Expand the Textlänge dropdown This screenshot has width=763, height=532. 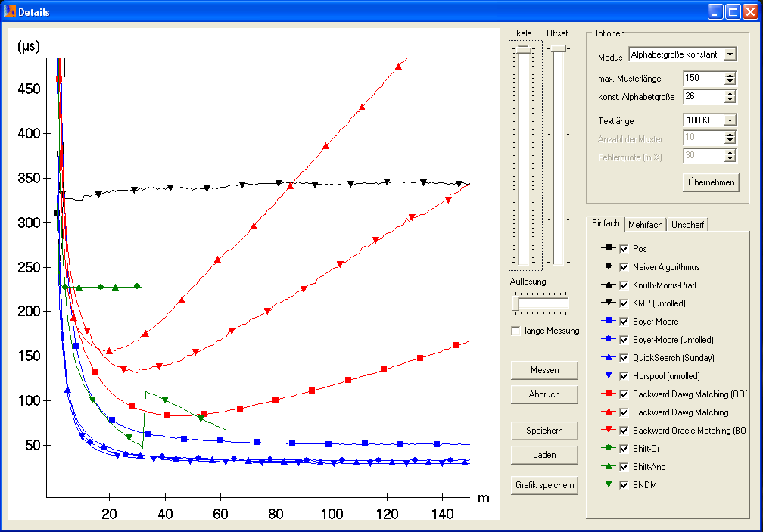pos(730,120)
